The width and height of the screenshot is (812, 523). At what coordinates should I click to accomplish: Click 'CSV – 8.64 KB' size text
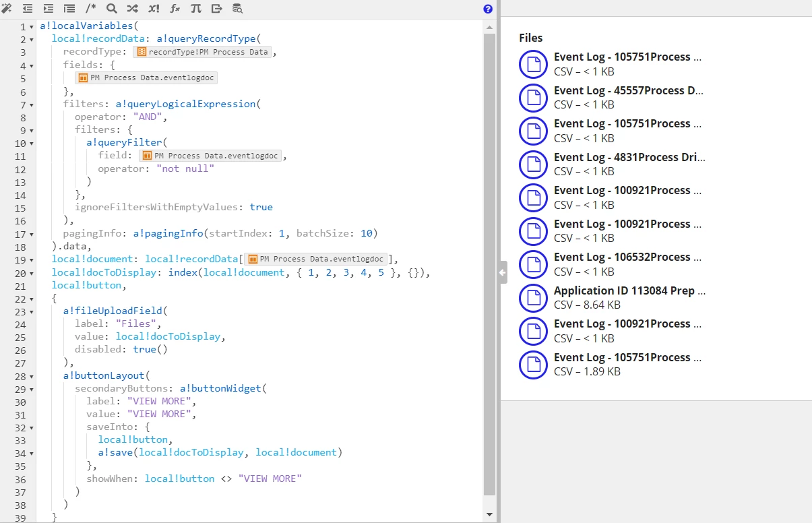click(x=587, y=305)
